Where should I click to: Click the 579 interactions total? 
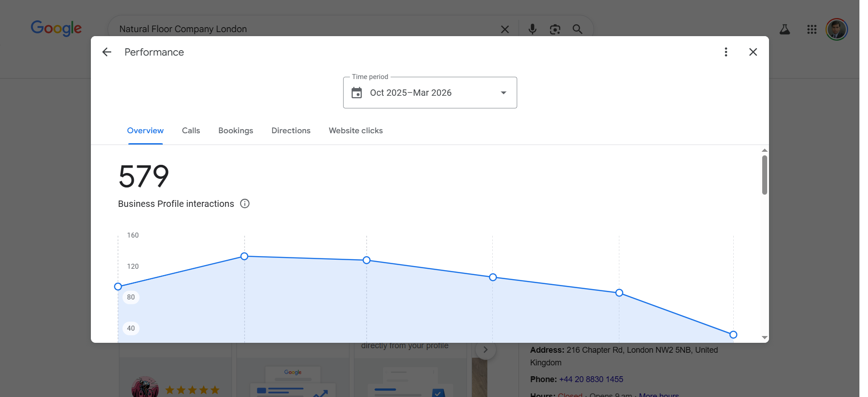144,176
